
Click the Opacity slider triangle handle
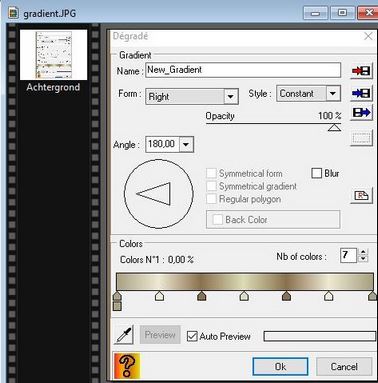point(334,127)
